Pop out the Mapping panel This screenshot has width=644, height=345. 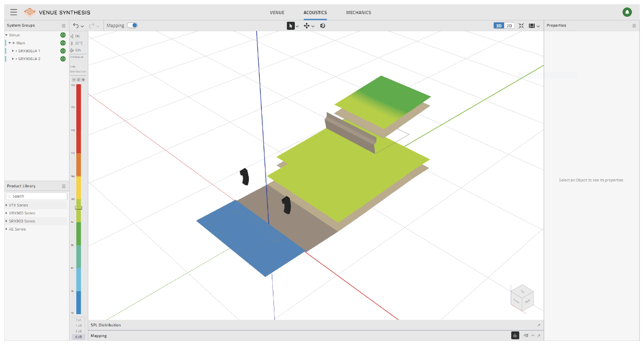(538, 336)
